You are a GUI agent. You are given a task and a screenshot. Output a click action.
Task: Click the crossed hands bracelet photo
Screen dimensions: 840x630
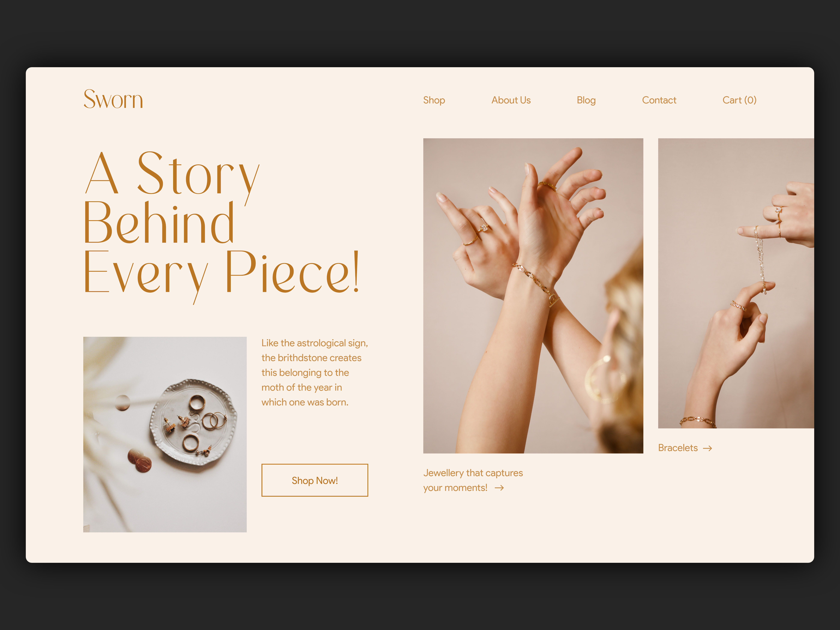pos(533,296)
